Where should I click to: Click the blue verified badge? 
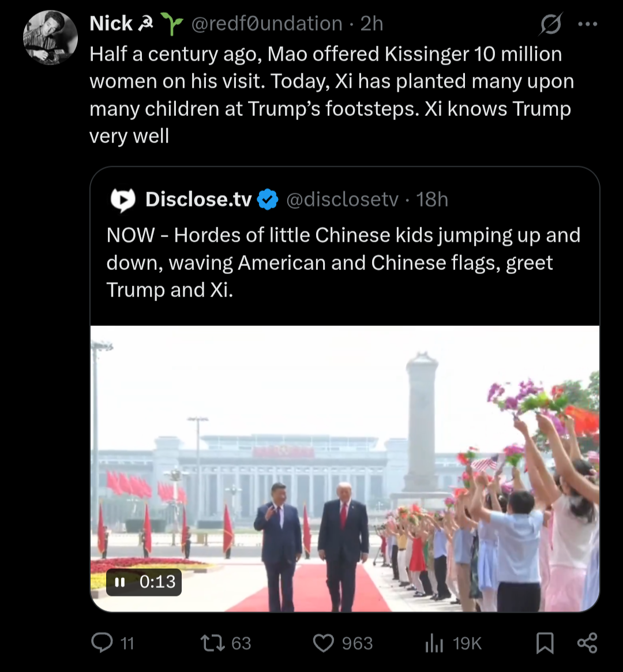[268, 199]
